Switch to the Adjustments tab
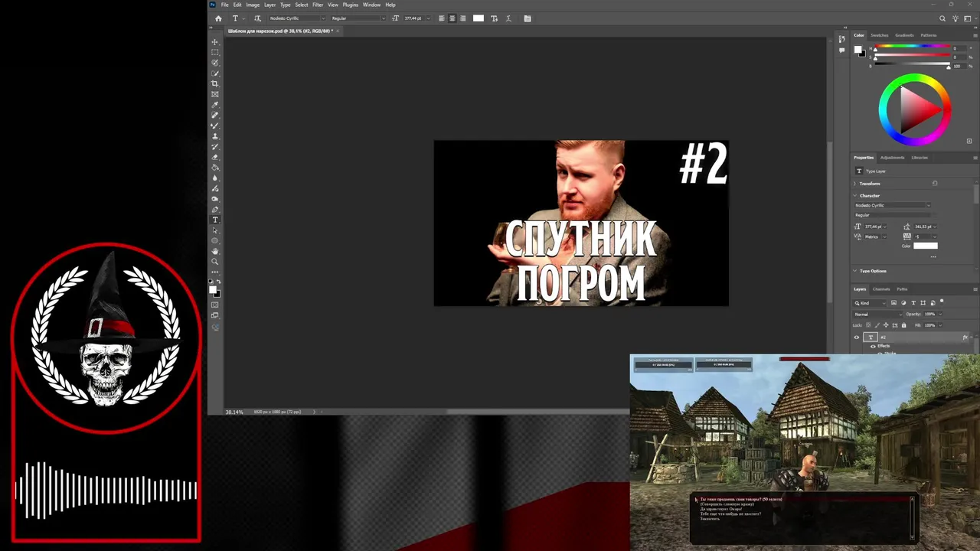 coord(892,158)
